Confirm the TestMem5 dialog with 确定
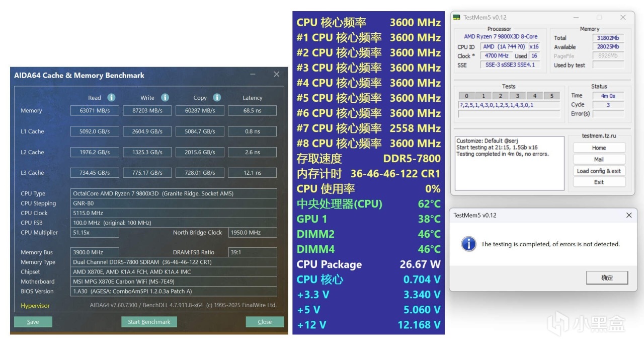This screenshot has height=345, width=644. click(x=607, y=278)
